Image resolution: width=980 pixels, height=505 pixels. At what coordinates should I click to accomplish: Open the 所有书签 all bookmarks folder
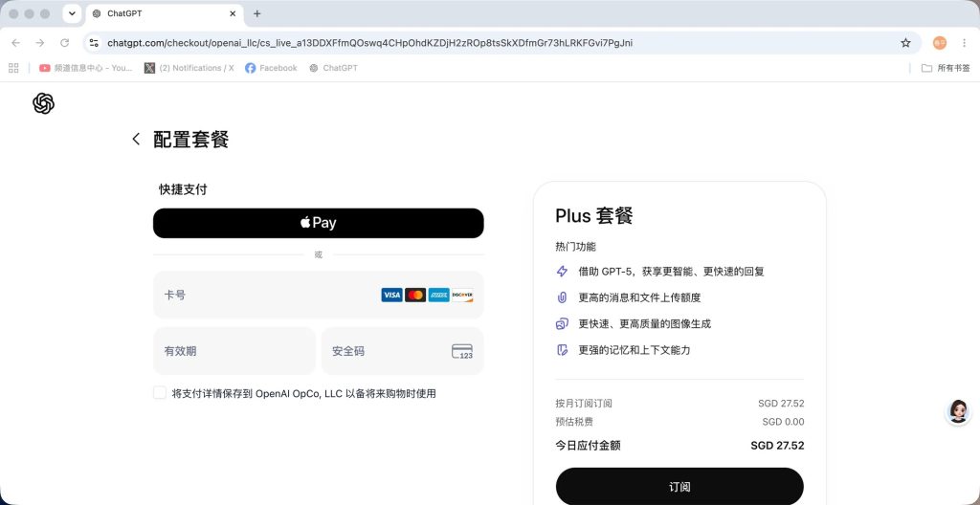coord(946,68)
